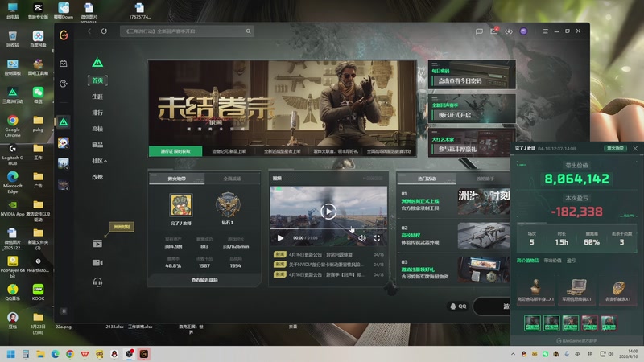The width and height of the screenshot is (644, 362).
Task: Select 高校 in the game menu
Action: click(97, 129)
